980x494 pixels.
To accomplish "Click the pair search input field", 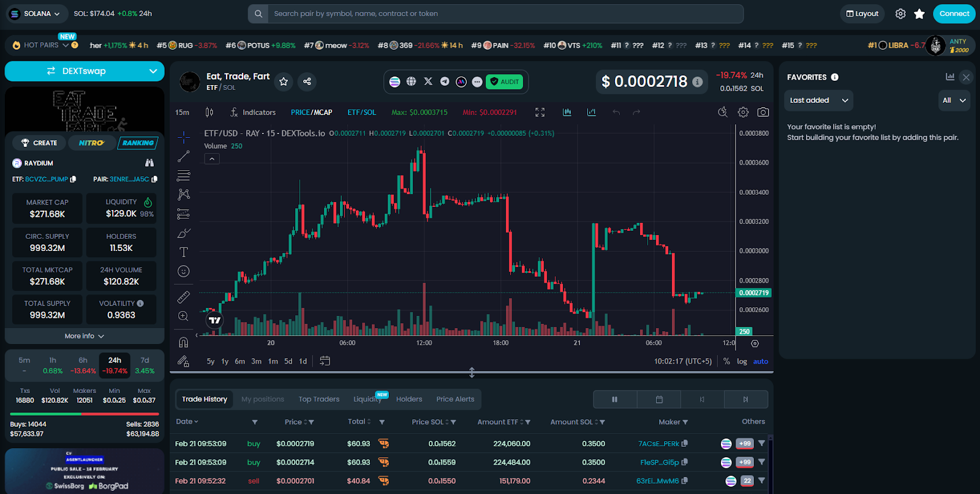I will pyautogui.click(x=505, y=13).
